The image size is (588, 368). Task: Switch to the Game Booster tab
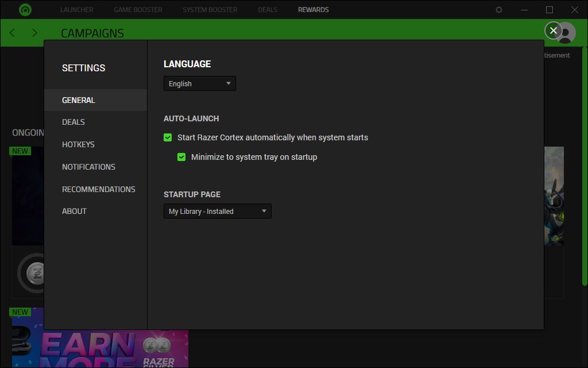[x=138, y=10]
